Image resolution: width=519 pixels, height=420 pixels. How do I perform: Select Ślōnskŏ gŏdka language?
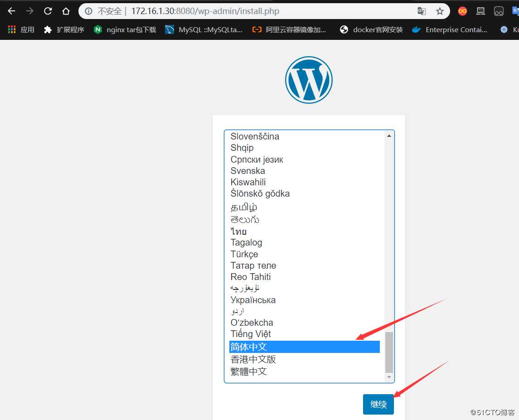coord(305,193)
